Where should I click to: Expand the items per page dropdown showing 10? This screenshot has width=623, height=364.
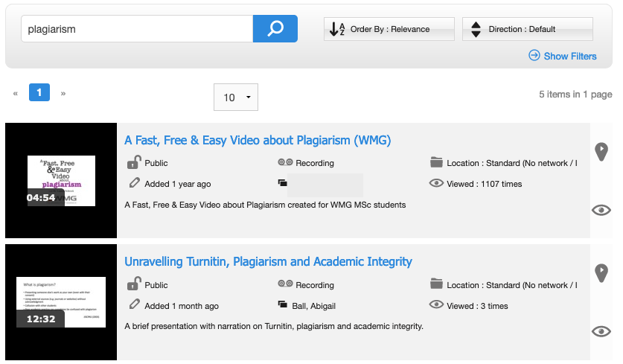pyautogui.click(x=235, y=98)
